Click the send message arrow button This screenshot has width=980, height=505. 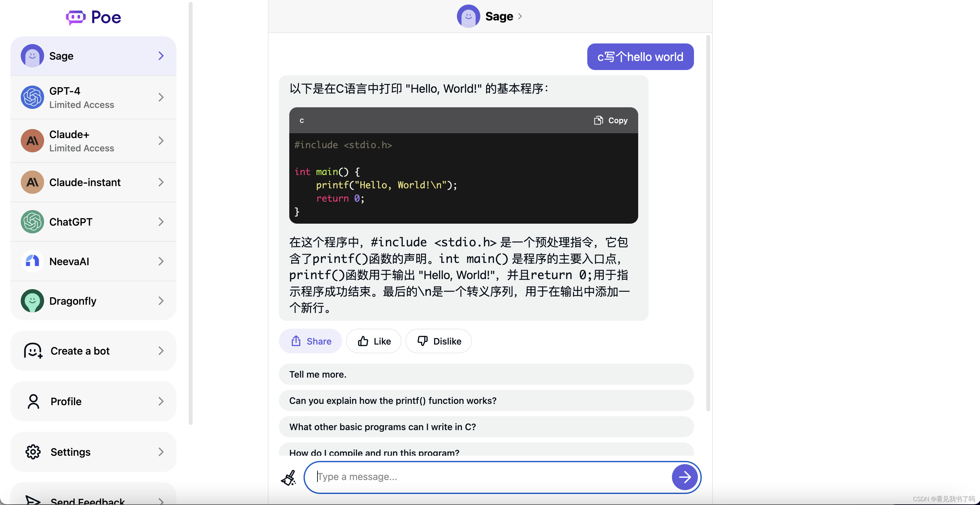[x=685, y=477]
